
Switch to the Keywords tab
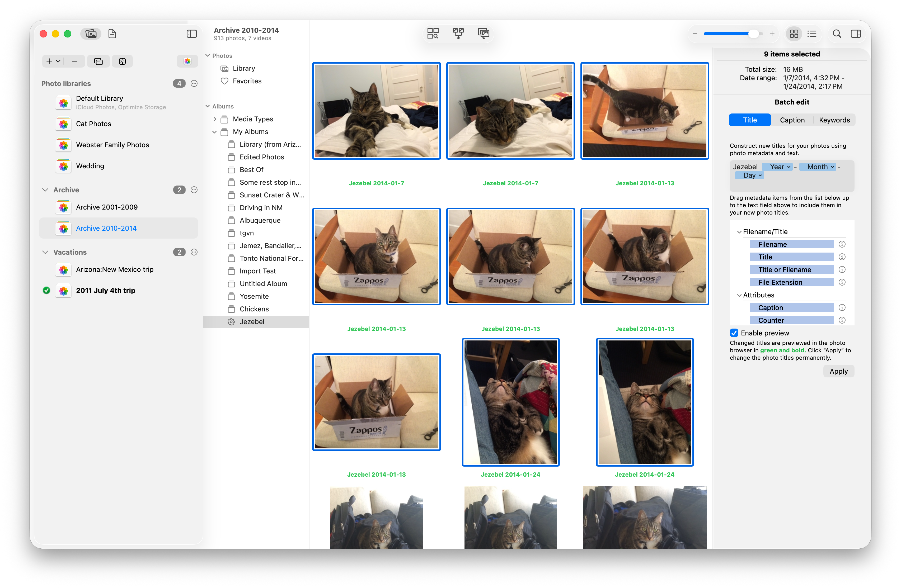click(x=834, y=120)
